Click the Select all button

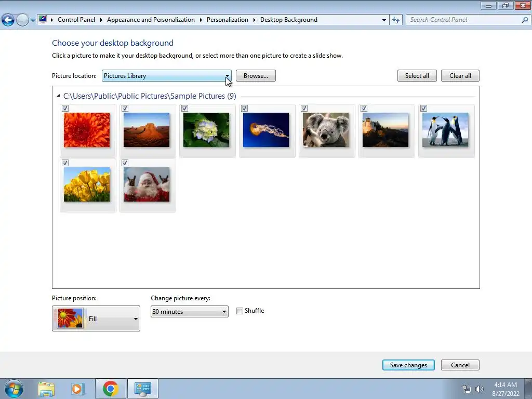pyautogui.click(x=417, y=76)
